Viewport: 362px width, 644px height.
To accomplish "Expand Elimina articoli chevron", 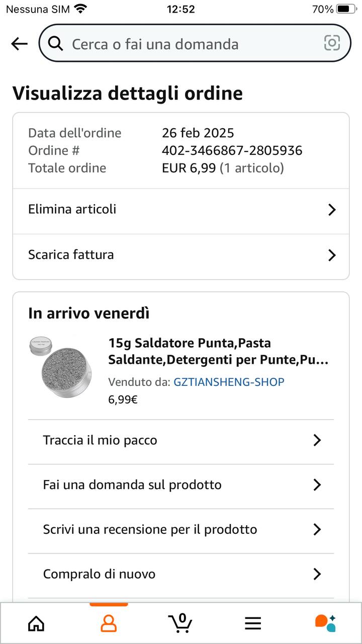I will pos(331,210).
